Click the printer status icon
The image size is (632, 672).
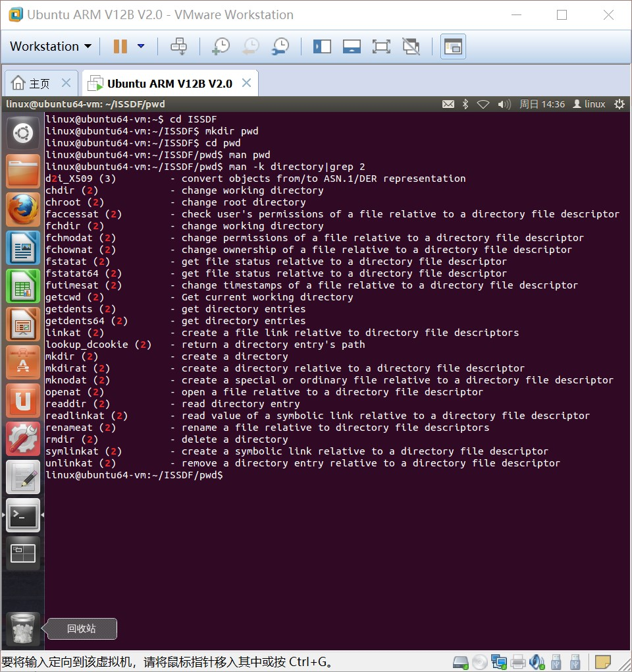(518, 662)
